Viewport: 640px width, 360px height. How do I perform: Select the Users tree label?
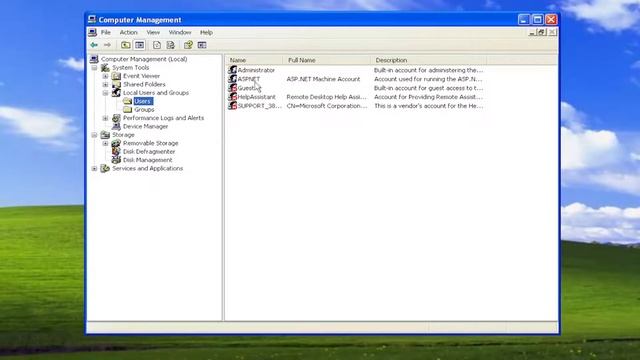[143, 101]
